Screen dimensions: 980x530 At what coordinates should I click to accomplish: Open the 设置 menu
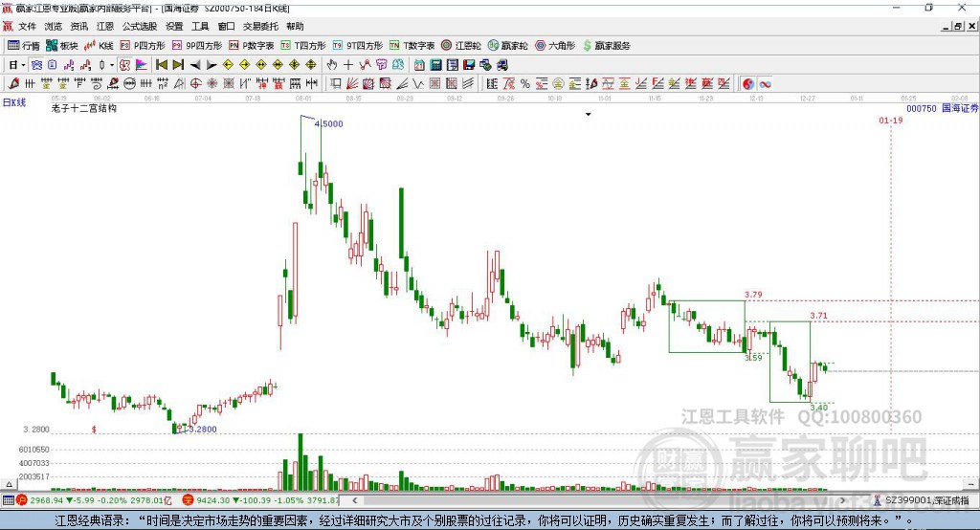[x=174, y=26]
